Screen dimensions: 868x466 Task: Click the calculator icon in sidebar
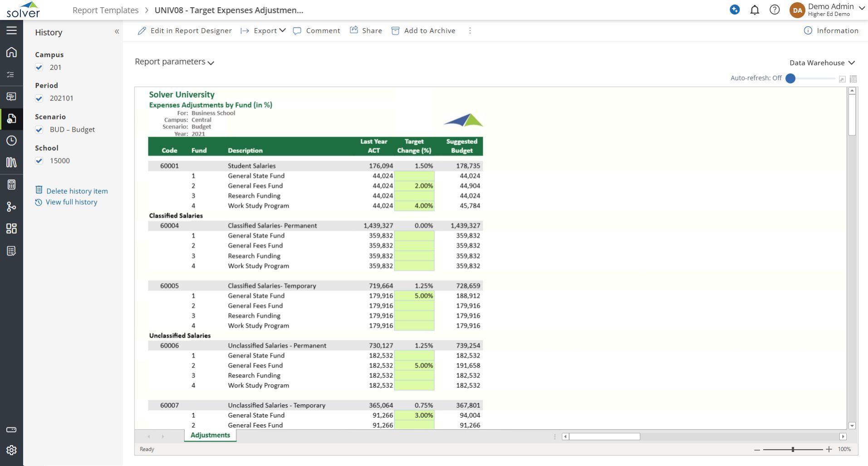click(11, 185)
